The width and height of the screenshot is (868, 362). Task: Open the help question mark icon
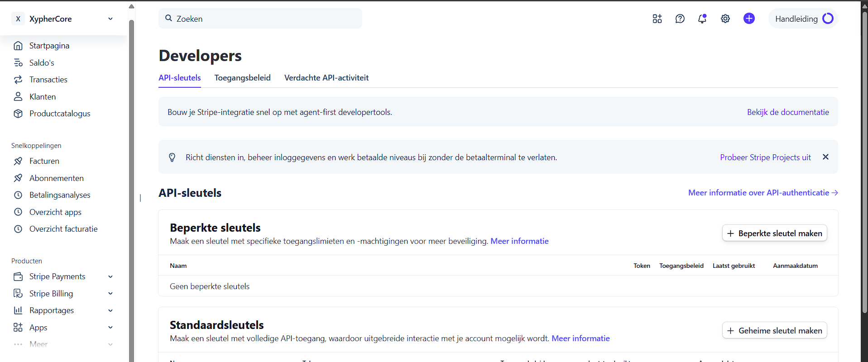click(680, 19)
